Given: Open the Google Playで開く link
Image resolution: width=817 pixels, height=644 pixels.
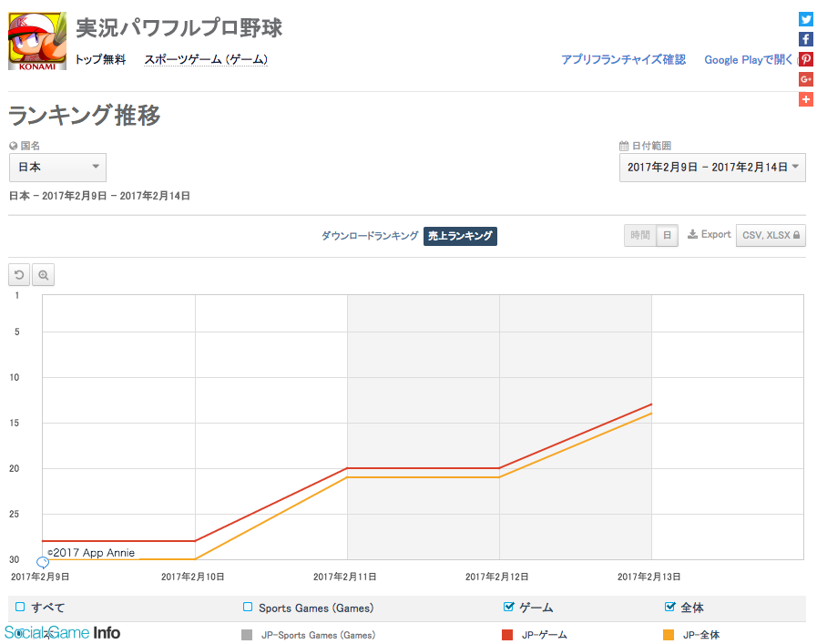Looking at the screenshot, I should click(748, 59).
